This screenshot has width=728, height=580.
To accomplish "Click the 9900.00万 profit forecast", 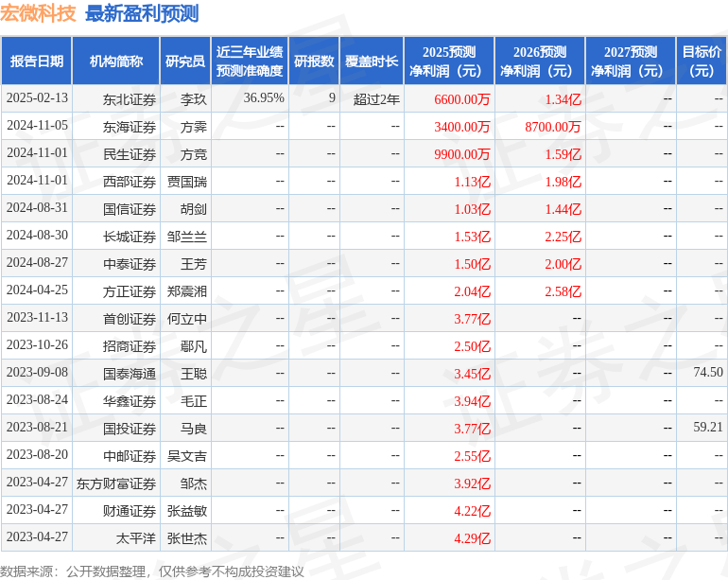I will pyautogui.click(x=462, y=154).
